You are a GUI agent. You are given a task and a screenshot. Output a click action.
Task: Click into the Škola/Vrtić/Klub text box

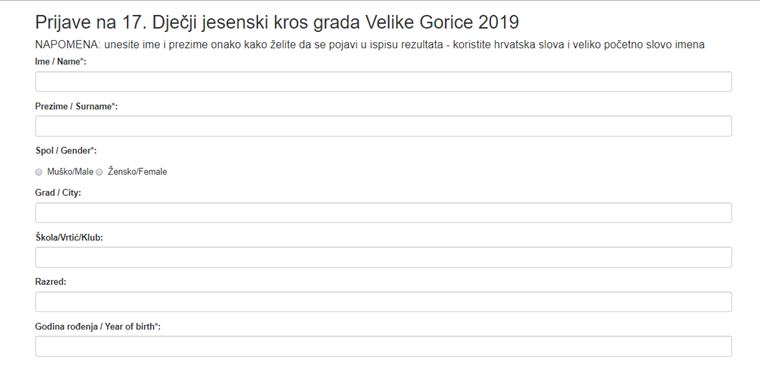pyautogui.click(x=383, y=257)
